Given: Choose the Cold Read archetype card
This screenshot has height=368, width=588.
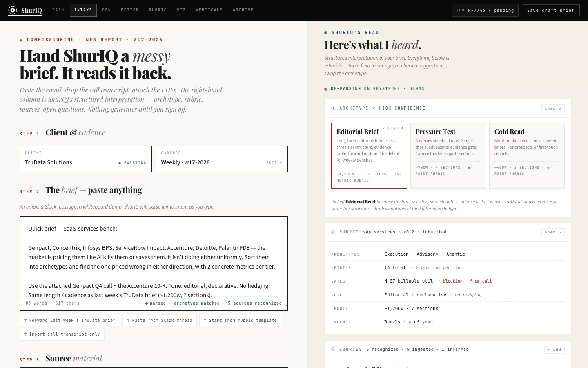Looking at the screenshot, I should pyautogui.click(x=526, y=156).
